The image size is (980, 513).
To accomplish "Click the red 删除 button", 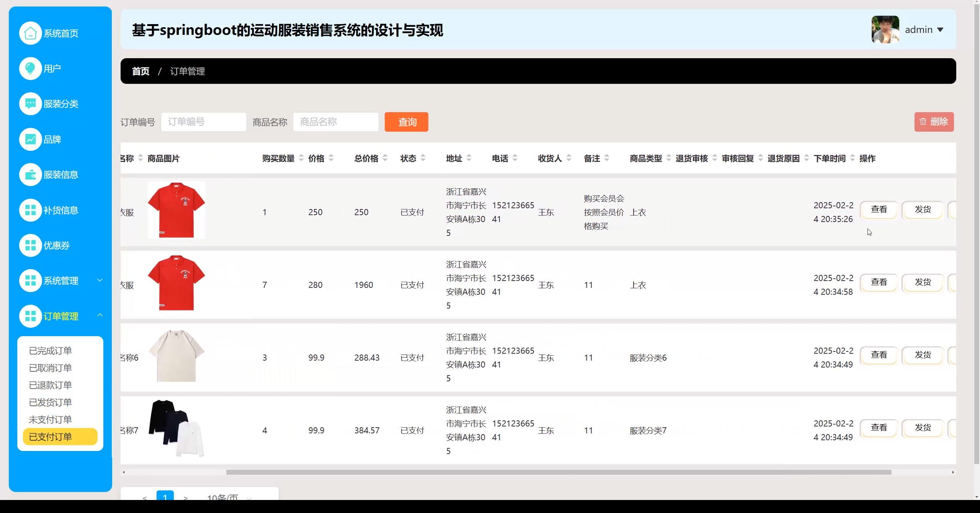I will (x=934, y=122).
